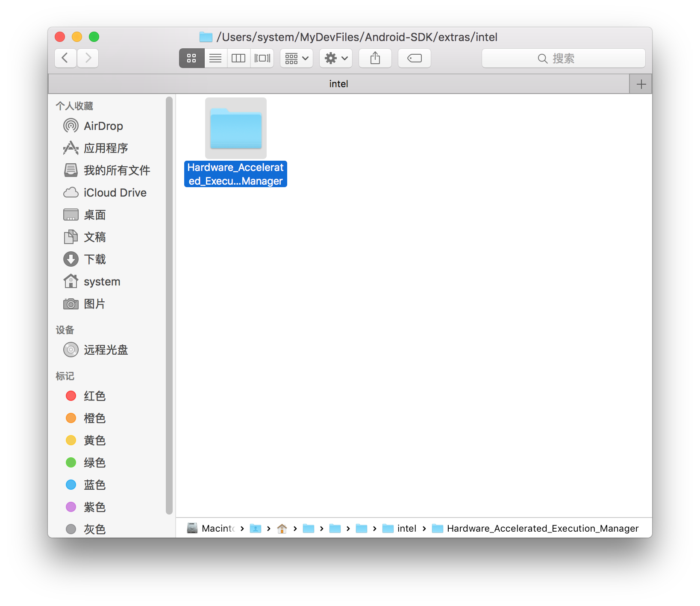700x606 pixels.
Task: Switch to list view mode
Action: [x=215, y=58]
